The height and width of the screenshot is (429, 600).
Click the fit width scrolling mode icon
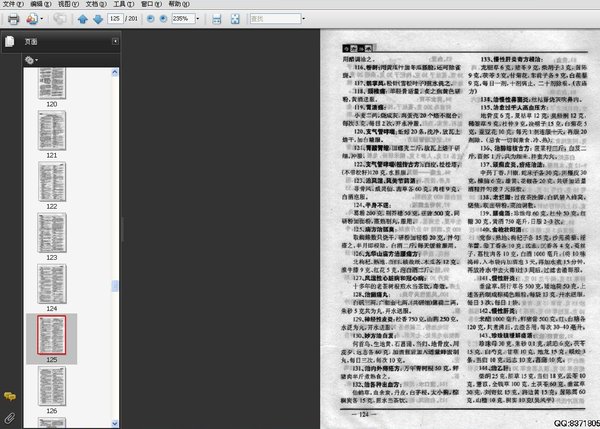click(217, 19)
